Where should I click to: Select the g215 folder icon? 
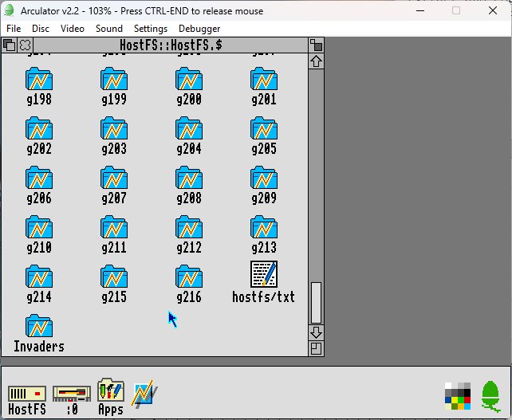114,277
